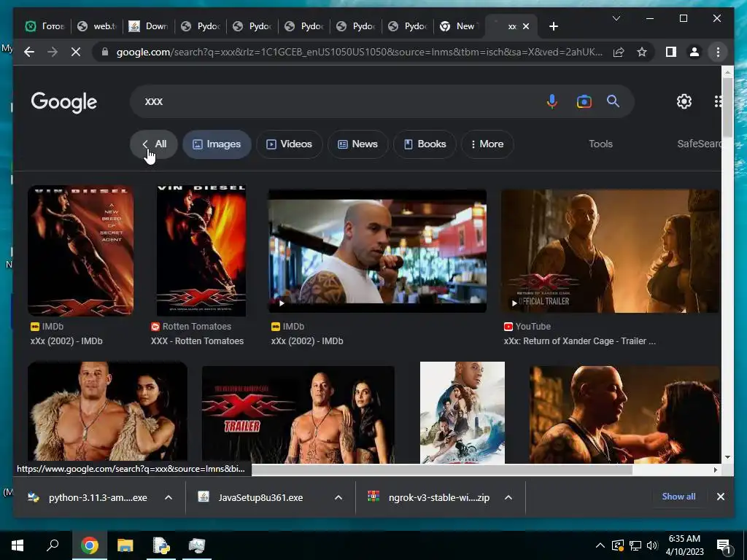This screenshot has height=560, width=747.
Task: Open Google quick settings gear
Action: coord(684,101)
